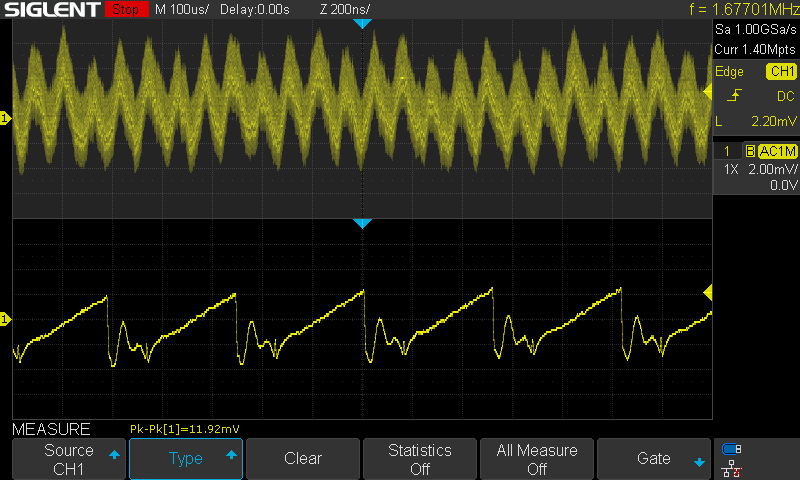Click the SIGLENT logo
The width and height of the screenshot is (800, 480).
(51, 10)
